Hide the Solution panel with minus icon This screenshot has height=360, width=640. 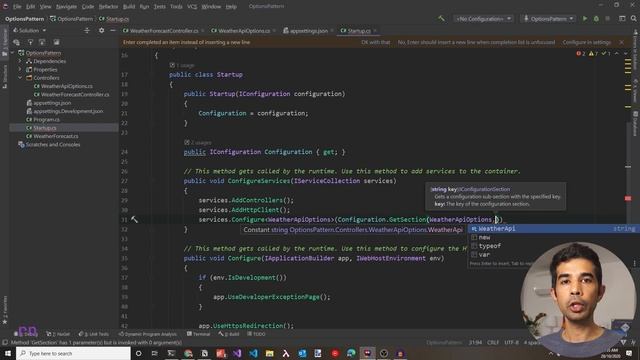(113, 31)
